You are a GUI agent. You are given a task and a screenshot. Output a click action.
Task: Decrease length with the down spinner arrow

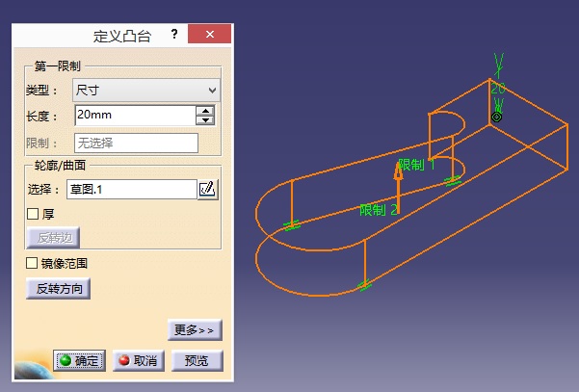[x=204, y=120]
